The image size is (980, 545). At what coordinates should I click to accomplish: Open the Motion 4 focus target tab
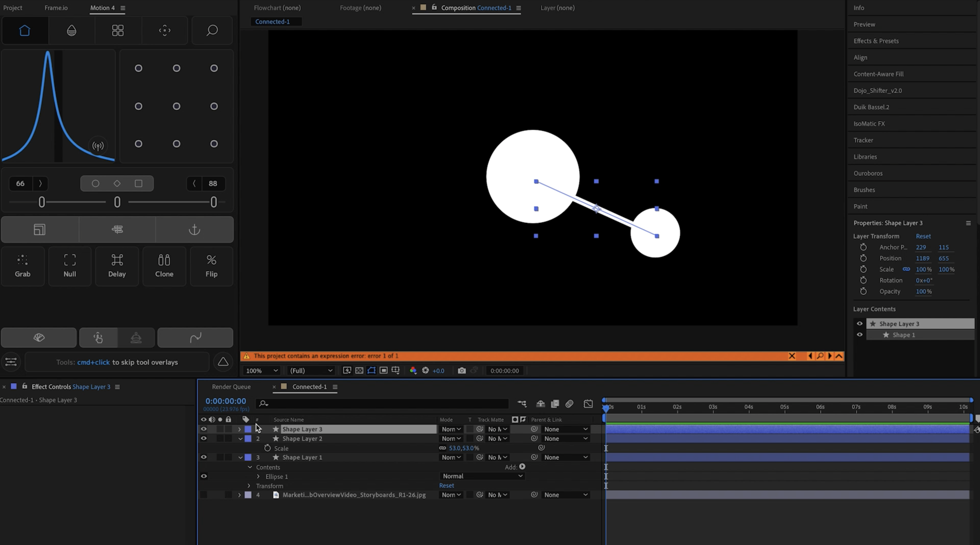(165, 30)
